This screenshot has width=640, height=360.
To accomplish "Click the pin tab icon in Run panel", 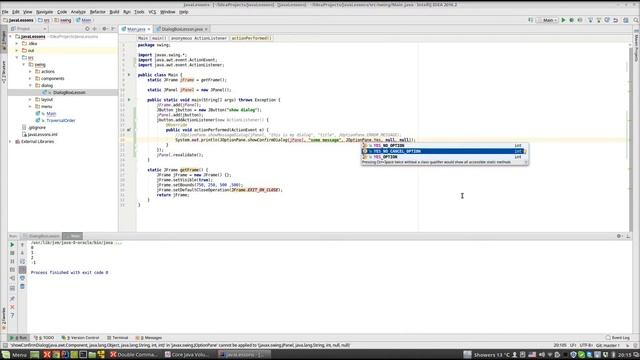I will [x=12, y=299].
